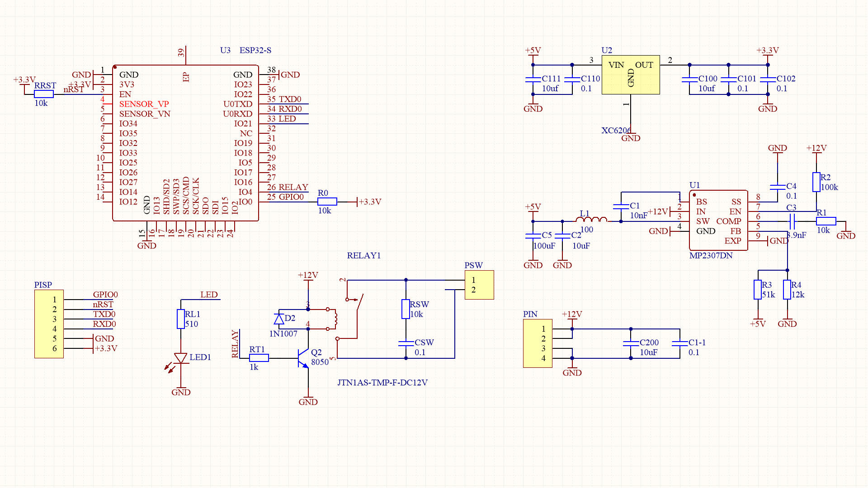
Task: Click the L1 inductor symbol
Action: tap(591, 219)
